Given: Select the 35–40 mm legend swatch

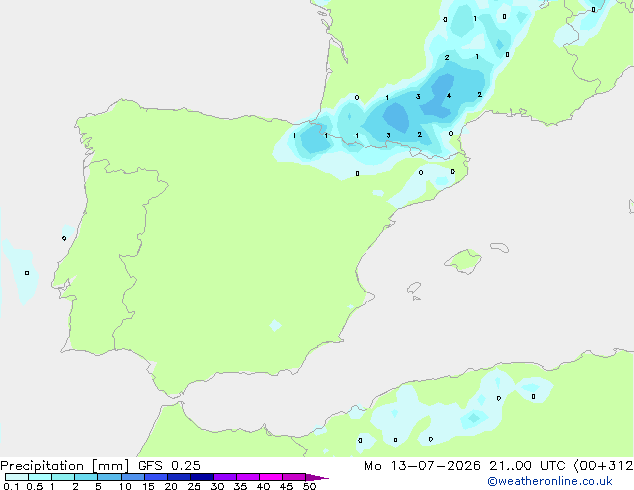Looking at the screenshot, I should [248, 477].
